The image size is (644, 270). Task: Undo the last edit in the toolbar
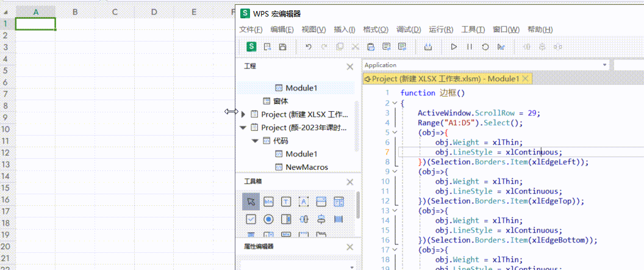(x=309, y=47)
